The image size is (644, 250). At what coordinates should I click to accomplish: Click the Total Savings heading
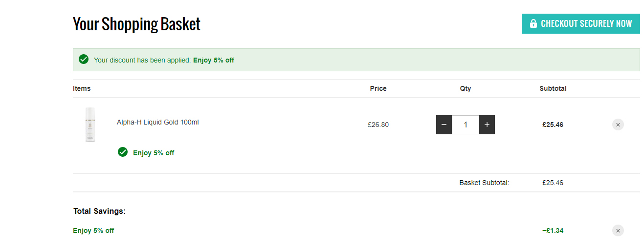coord(100,211)
